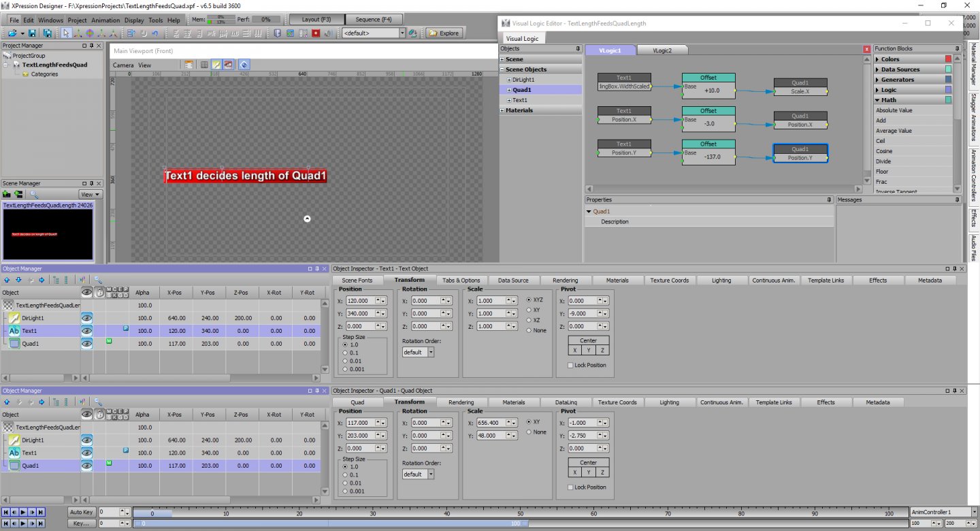Enable Lock Position checkbox in Text1 inspector
Screen dimensions: 980x531
[570, 365]
